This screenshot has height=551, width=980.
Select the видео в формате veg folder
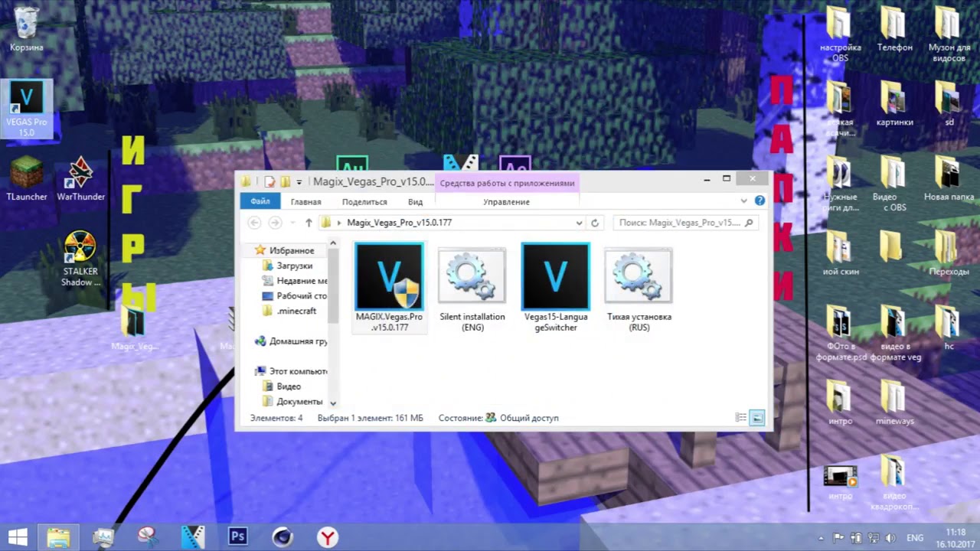click(x=894, y=334)
